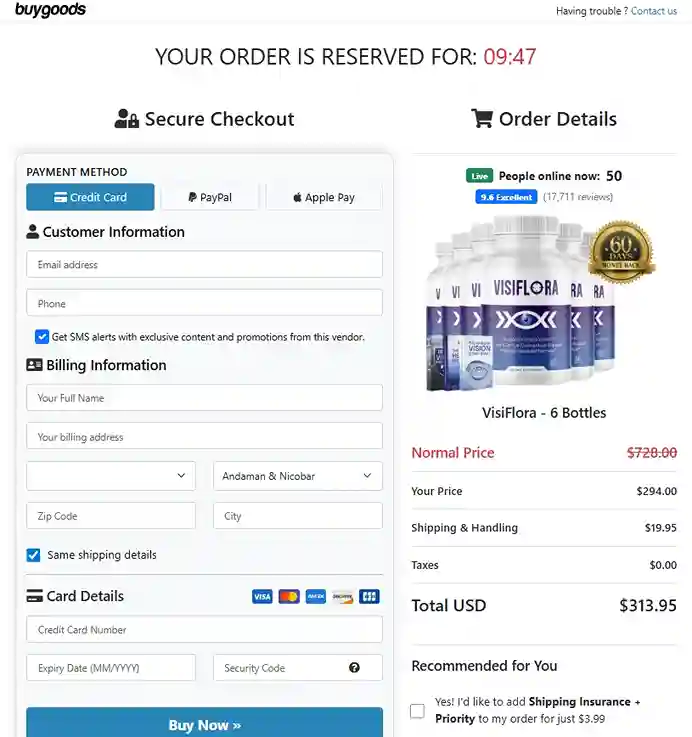Open the empty country dropdown
The image size is (692, 737).
tap(110, 476)
